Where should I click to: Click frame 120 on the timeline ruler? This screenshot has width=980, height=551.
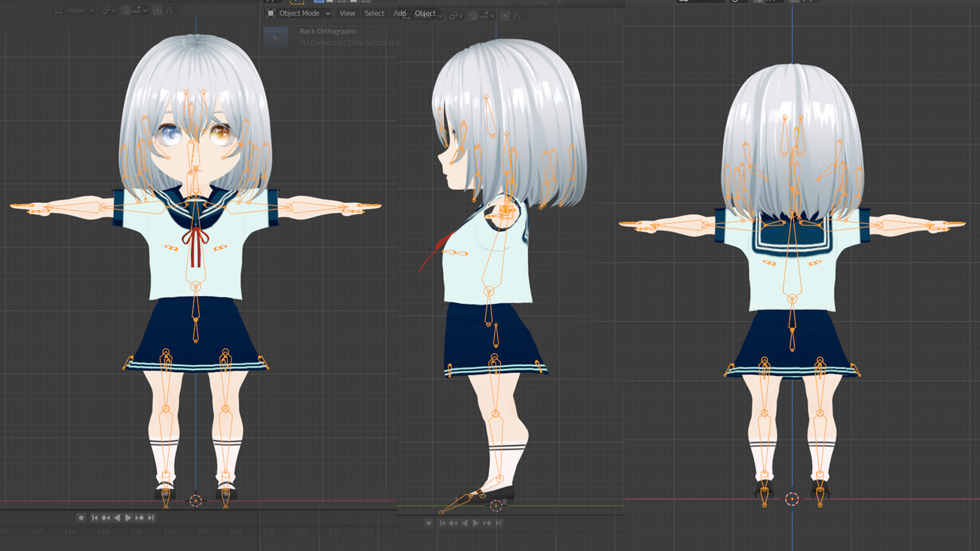(103, 531)
